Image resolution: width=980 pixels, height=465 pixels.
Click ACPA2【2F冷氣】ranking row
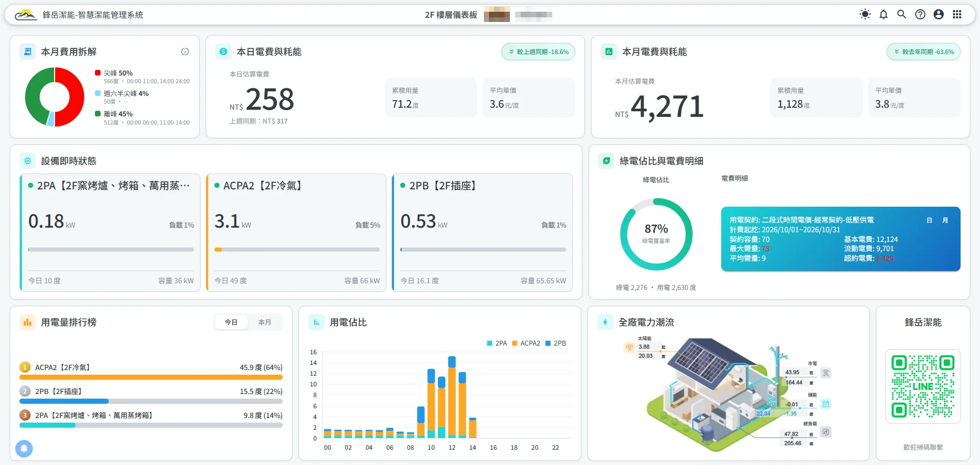[x=151, y=371]
